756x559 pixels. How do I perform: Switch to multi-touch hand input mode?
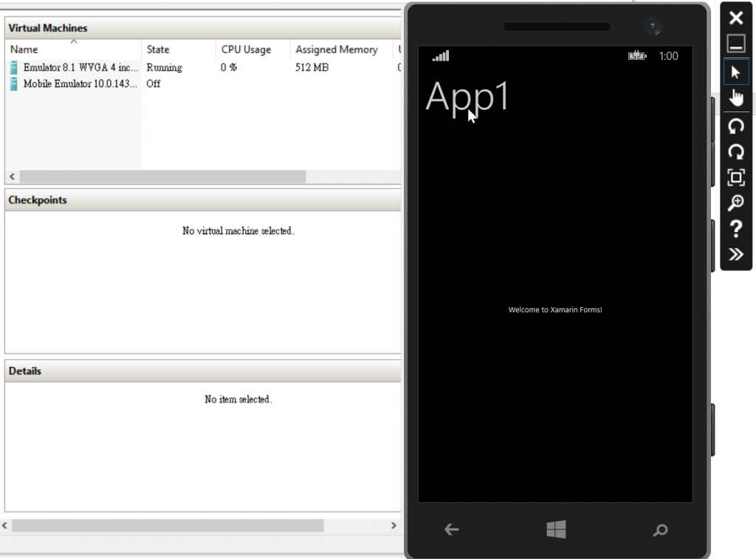tap(736, 98)
